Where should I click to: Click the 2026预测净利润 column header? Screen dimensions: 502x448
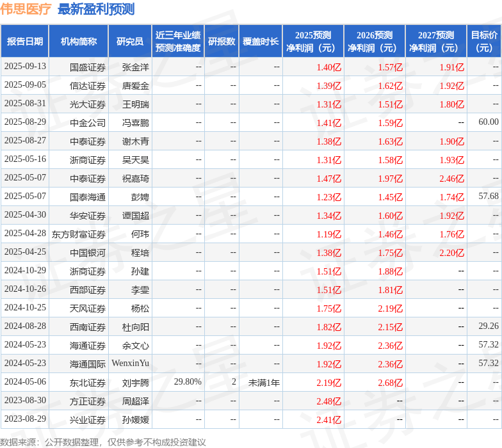pos(375,41)
